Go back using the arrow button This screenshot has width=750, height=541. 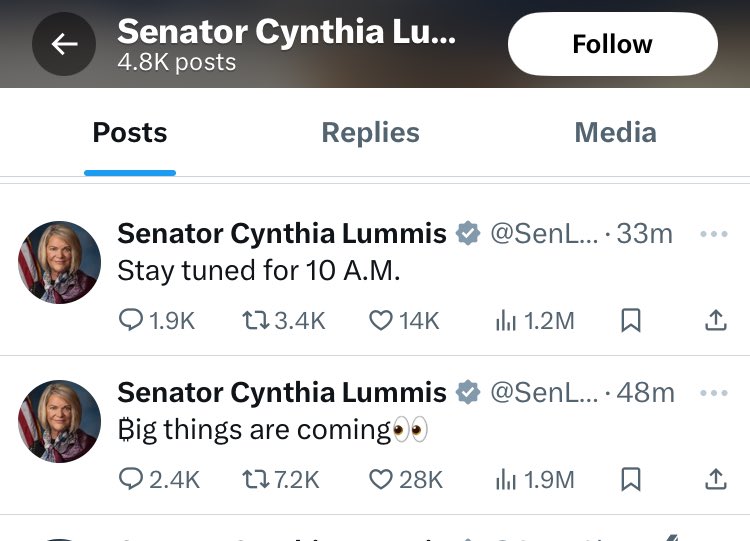(64, 44)
